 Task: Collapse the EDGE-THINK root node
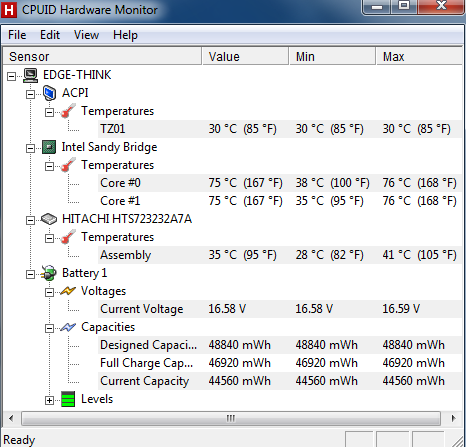click(x=11, y=76)
